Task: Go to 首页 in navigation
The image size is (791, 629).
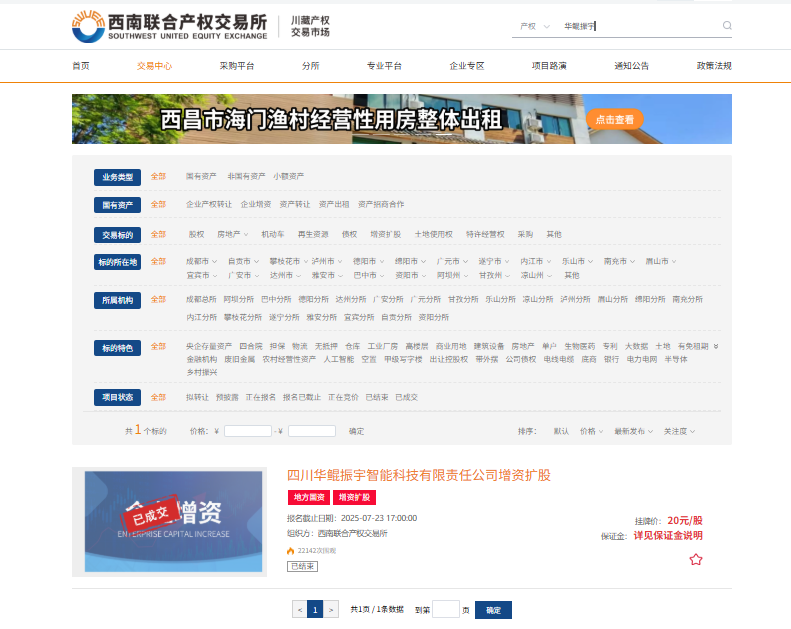Action: pyautogui.click(x=81, y=66)
